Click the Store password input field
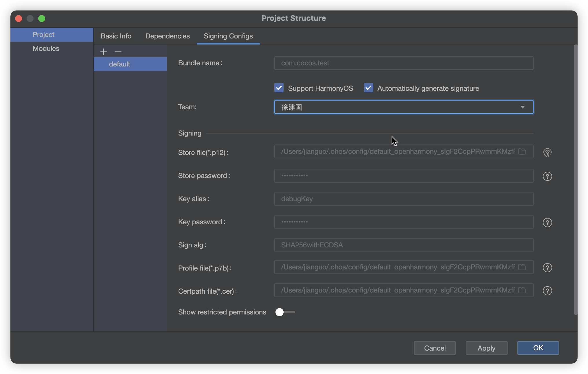588x374 pixels. (403, 175)
